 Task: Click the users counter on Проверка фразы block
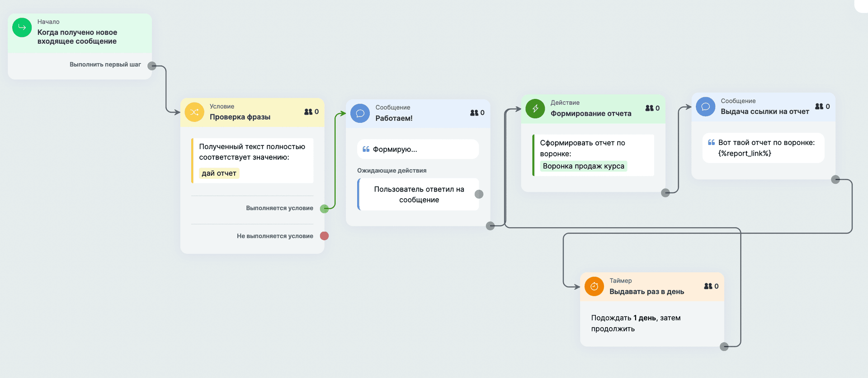[311, 112]
